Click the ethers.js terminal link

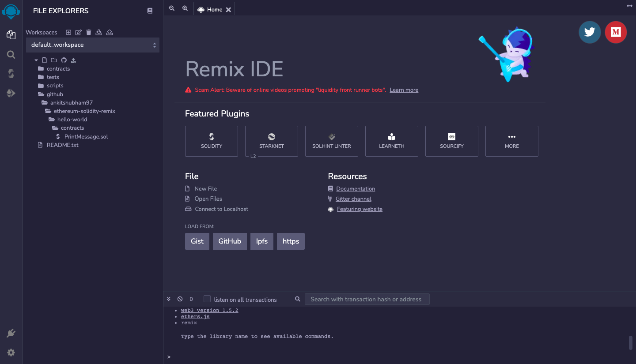[195, 316]
